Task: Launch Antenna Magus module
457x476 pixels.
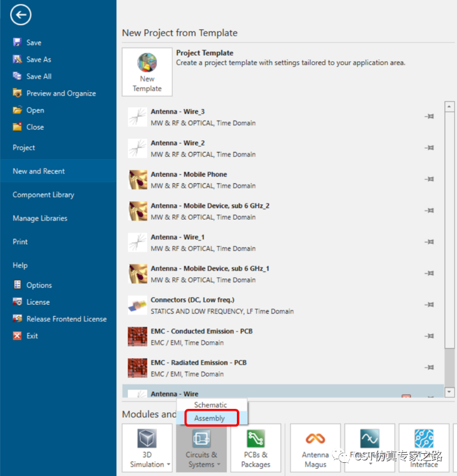Action: coord(315,448)
